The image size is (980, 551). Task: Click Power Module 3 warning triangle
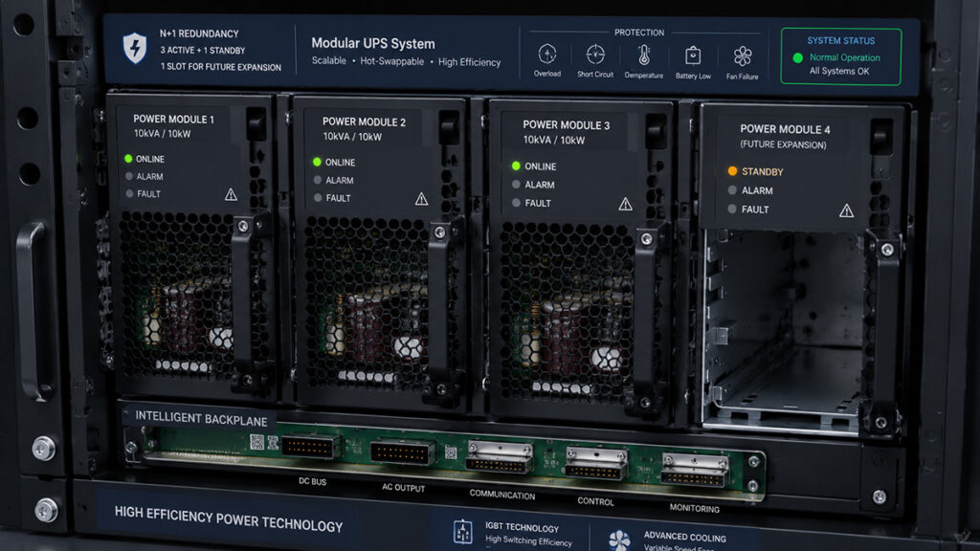pos(625,204)
